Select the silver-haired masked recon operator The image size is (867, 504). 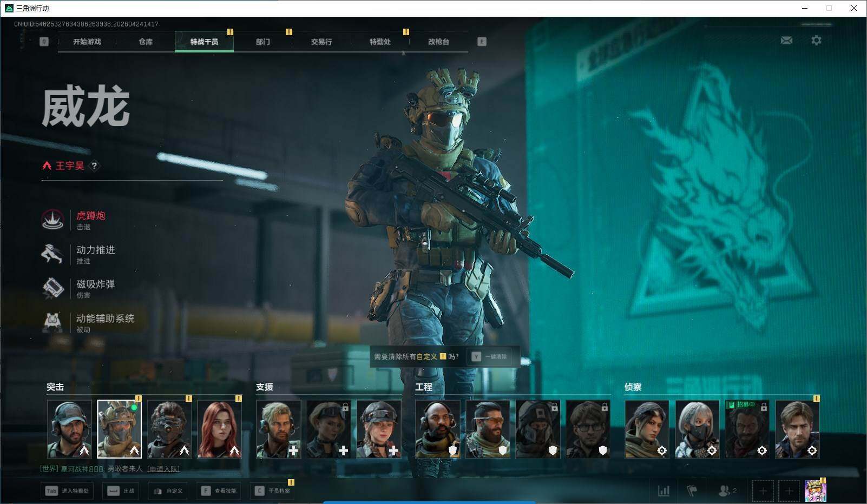click(698, 429)
